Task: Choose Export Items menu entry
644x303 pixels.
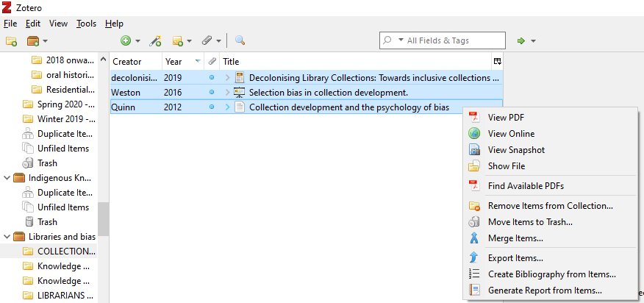Action: point(551,258)
